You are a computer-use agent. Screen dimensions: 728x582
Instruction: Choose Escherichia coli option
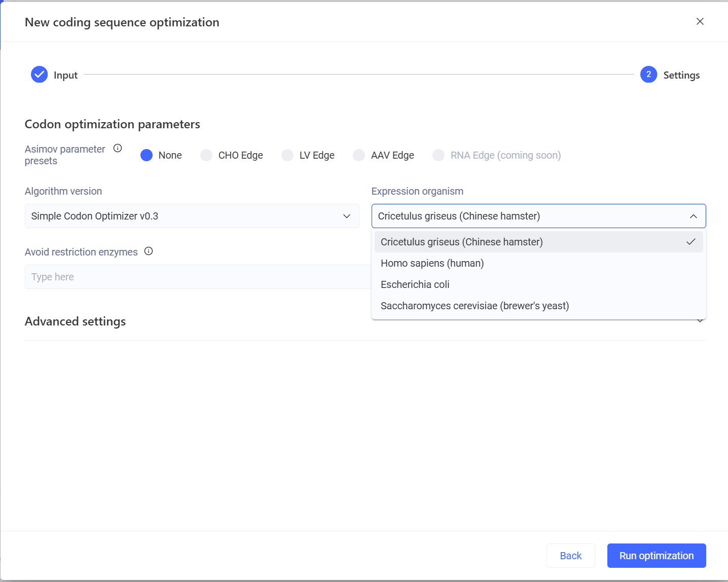pyautogui.click(x=538, y=284)
